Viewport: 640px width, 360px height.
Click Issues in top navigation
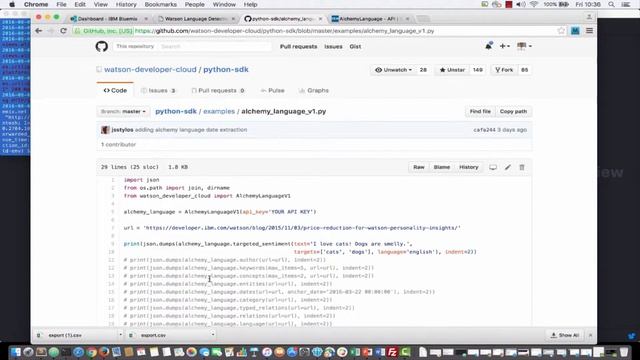(333, 47)
